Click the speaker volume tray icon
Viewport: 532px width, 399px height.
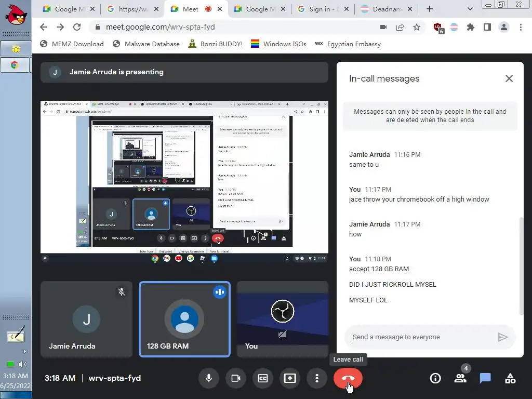(23, 364)
